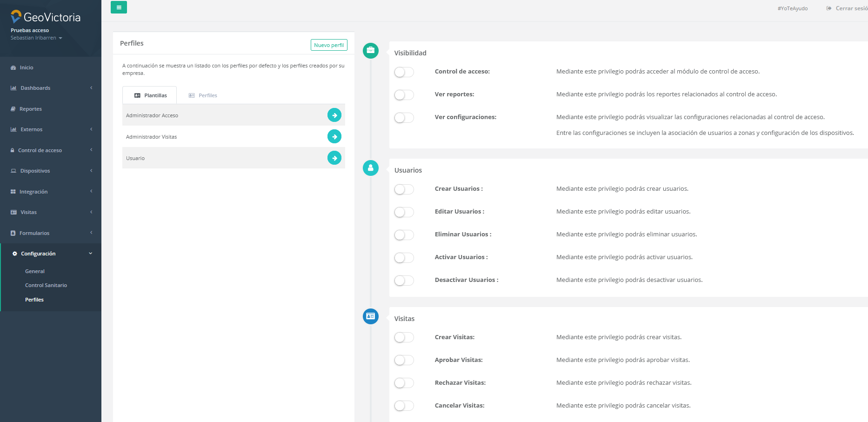Select the Plantillas tab
Screen dimensions: 868x422
click(150, 95)
